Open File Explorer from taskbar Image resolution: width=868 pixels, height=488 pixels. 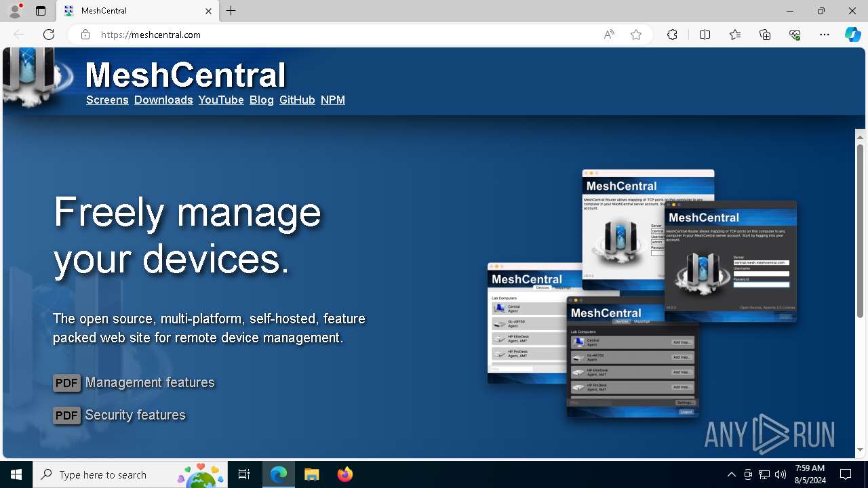pyautogui.click(x=311, y=474)
